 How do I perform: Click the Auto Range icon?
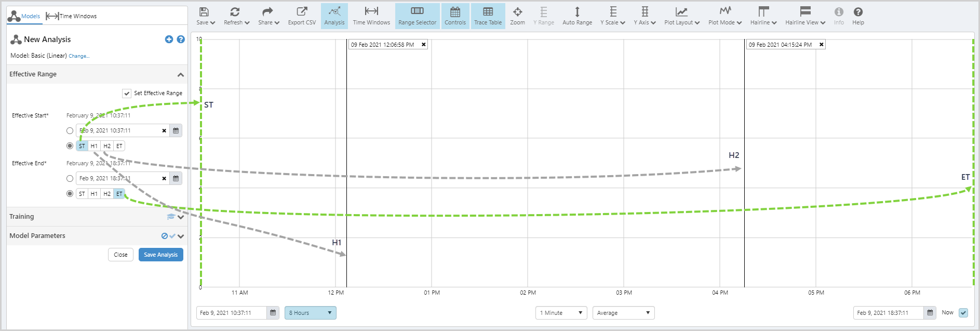(577, 16)
